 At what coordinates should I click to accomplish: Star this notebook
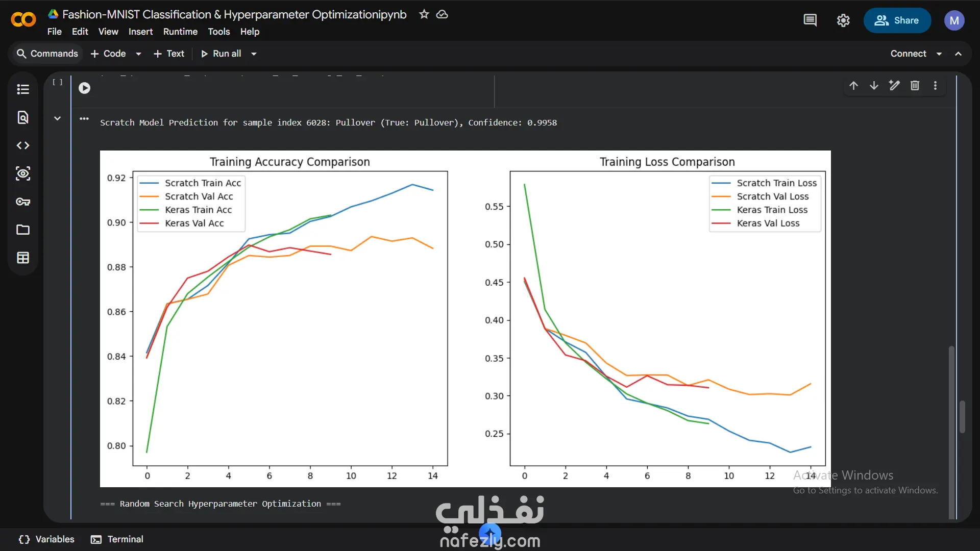[424, 14]
